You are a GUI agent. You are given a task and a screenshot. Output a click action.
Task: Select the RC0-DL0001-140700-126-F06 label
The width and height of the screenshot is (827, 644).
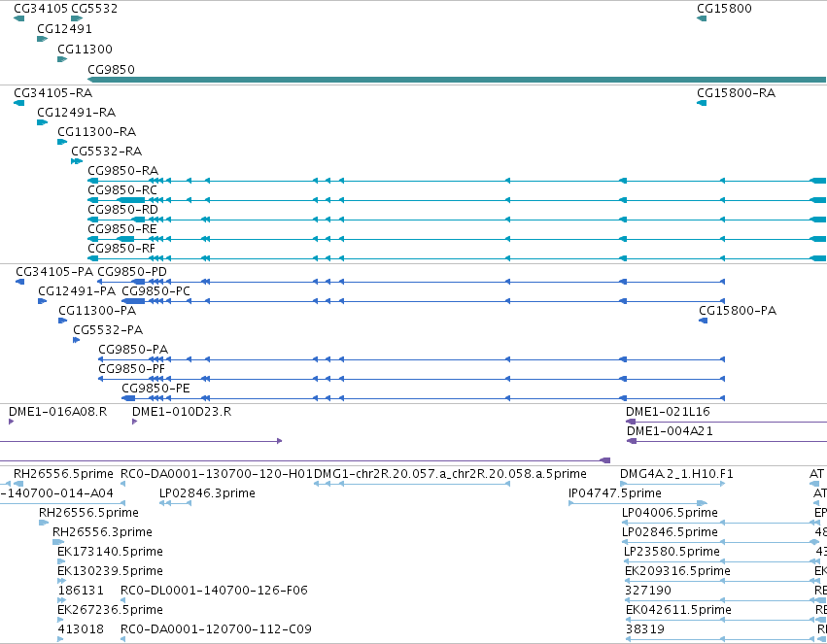tap(214, 591)
